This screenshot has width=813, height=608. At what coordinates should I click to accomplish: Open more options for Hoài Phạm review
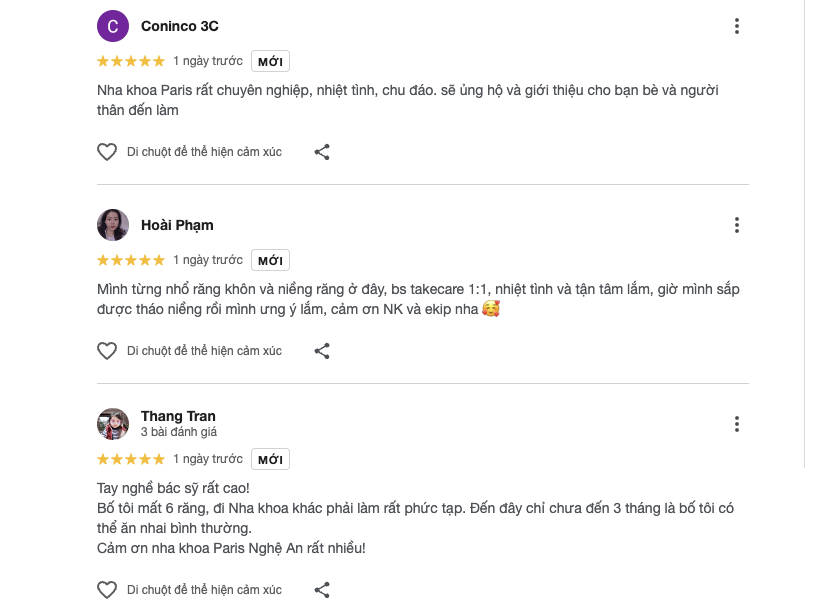737,225
